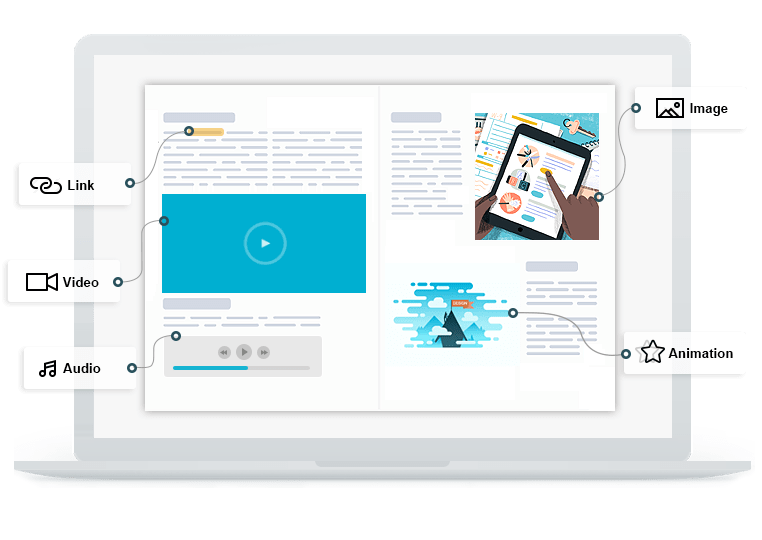Click the connector dot on the mountain illustration
The image size is (762, 540).
pyautogui.click(x=512, y=313)
